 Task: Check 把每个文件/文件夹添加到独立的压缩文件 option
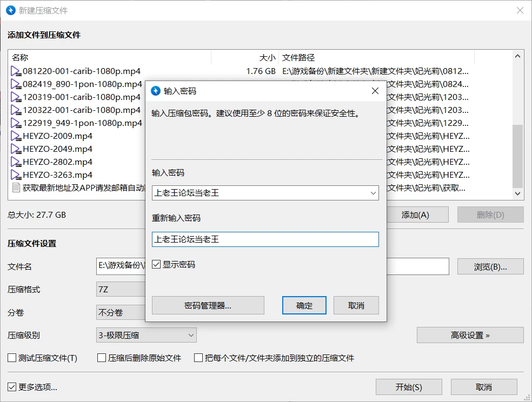point(198,358)
